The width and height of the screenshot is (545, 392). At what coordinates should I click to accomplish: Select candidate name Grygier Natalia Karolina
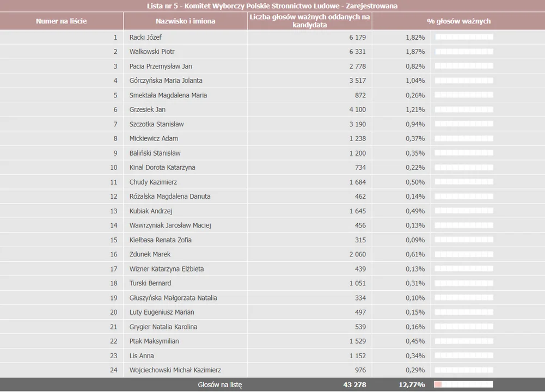coord(163,327)
